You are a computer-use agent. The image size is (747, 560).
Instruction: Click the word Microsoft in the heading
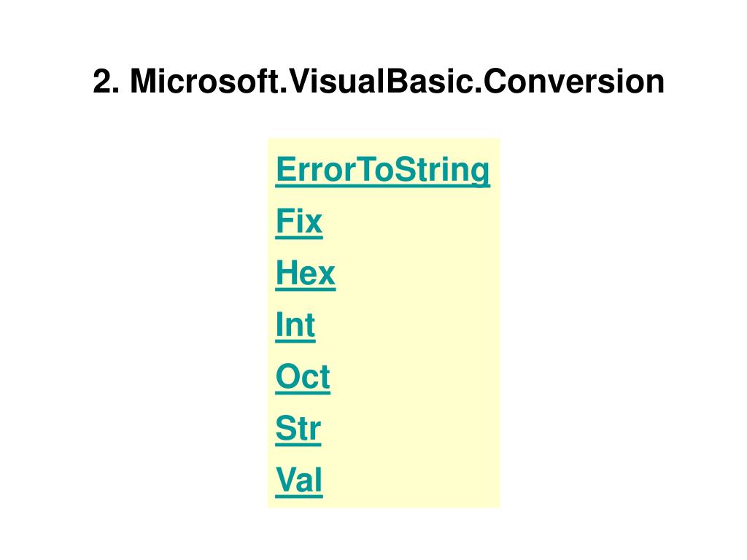(x=204, y=81)
